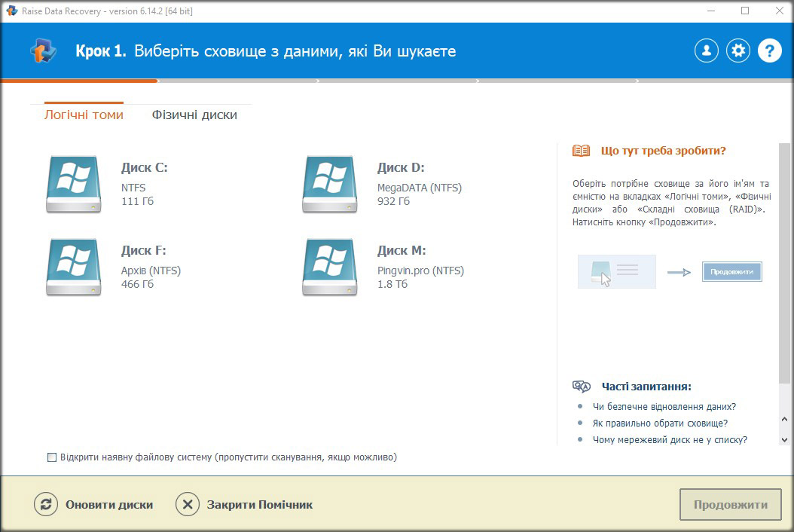The height and width of the screenshot is (532, 794).
Task: Pick the Disk M: Pingvin.pro drive icon
Action: pyautogui.click(x=329, y=267)
